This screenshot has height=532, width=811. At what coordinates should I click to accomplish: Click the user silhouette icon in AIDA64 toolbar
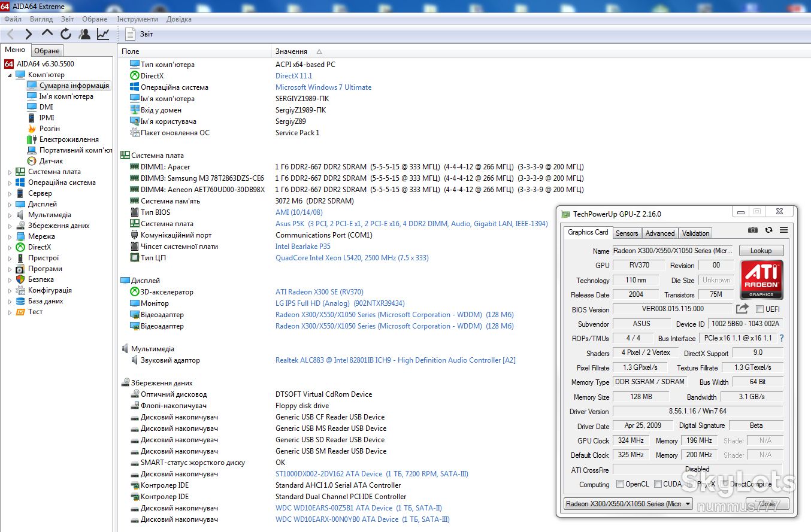(84, 34)
